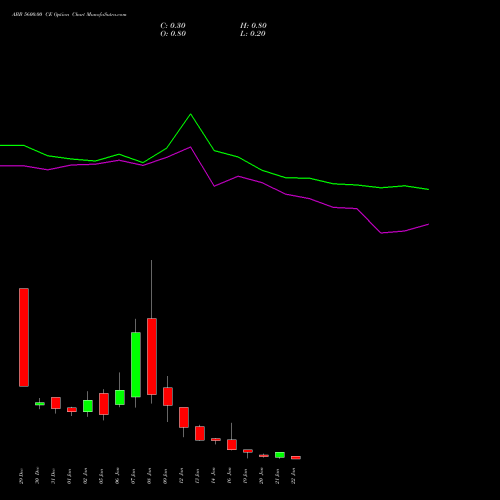The width and height of the screenshot is (500, 500).
Task: Click the close value C: 0.30
Action: 173,26
